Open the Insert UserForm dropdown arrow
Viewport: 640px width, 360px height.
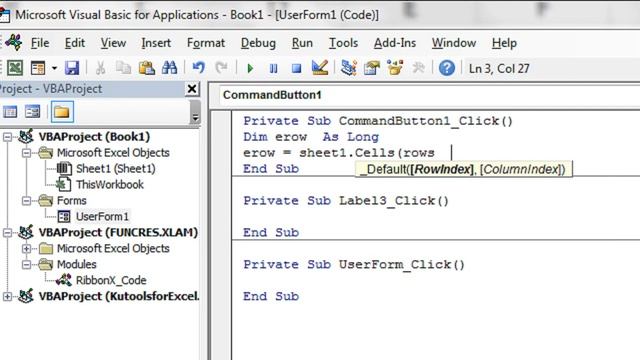pos(54,68)
